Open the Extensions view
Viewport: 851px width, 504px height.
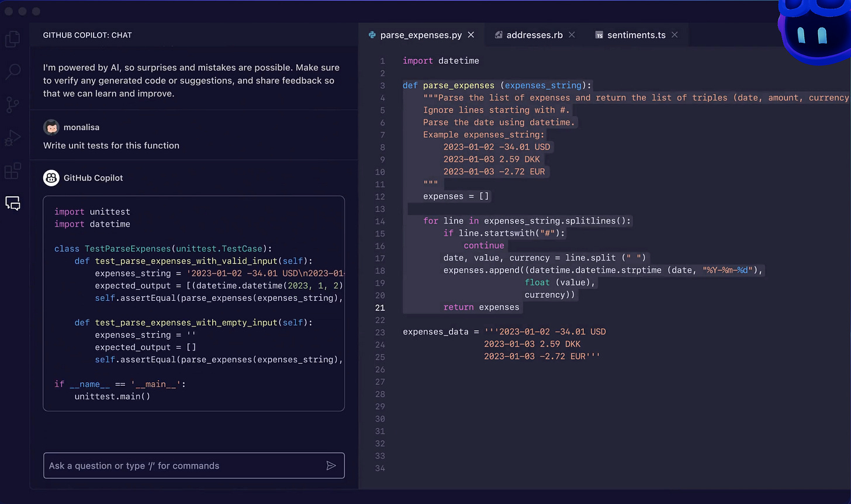13,171
